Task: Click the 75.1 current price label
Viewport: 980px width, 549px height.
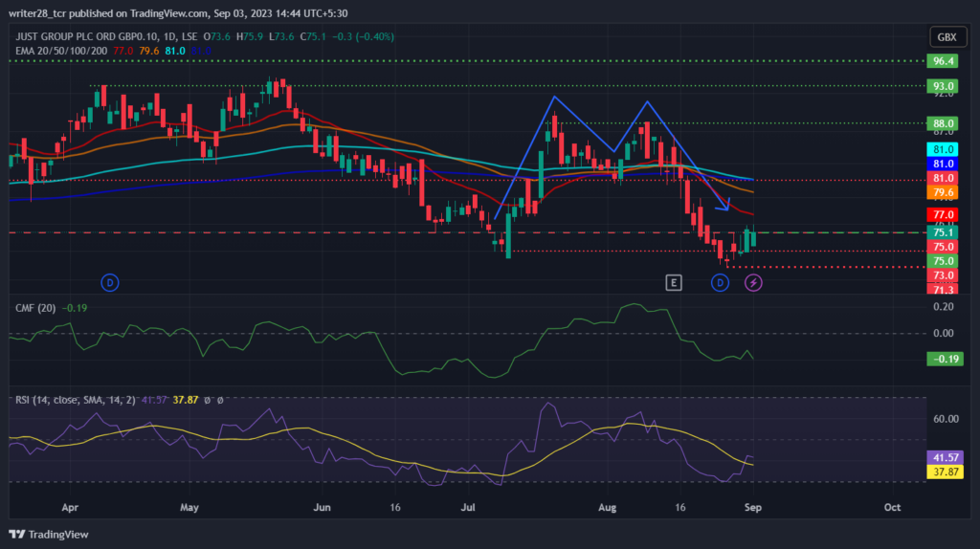Action: click(943, 232)
